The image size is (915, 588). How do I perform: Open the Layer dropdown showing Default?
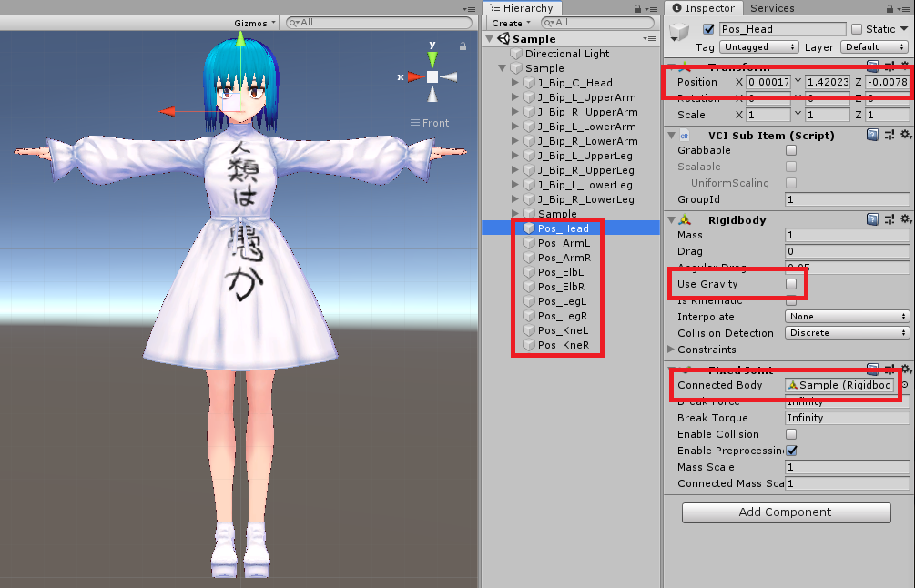point(874,46)
